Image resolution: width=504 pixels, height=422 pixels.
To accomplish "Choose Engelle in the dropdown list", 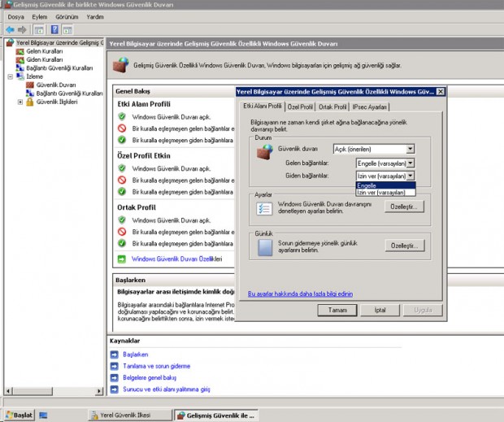I will click(x=385, y=185).
